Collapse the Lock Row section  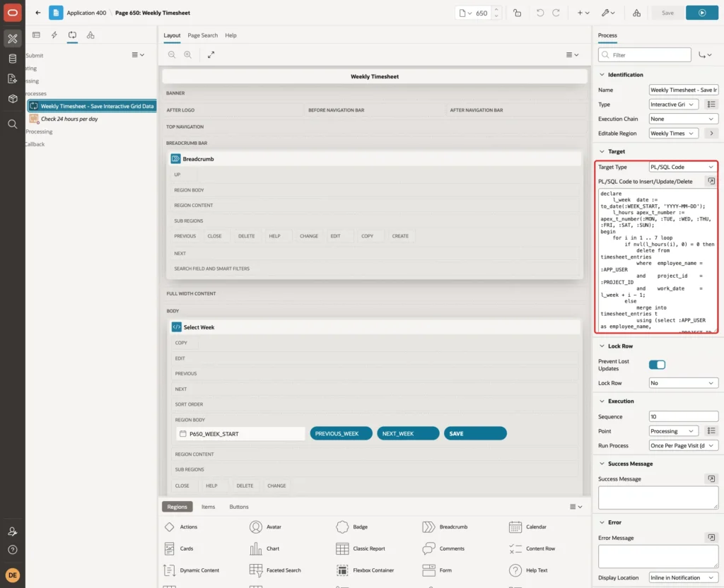pyautogui.click(x=602, y=346)
